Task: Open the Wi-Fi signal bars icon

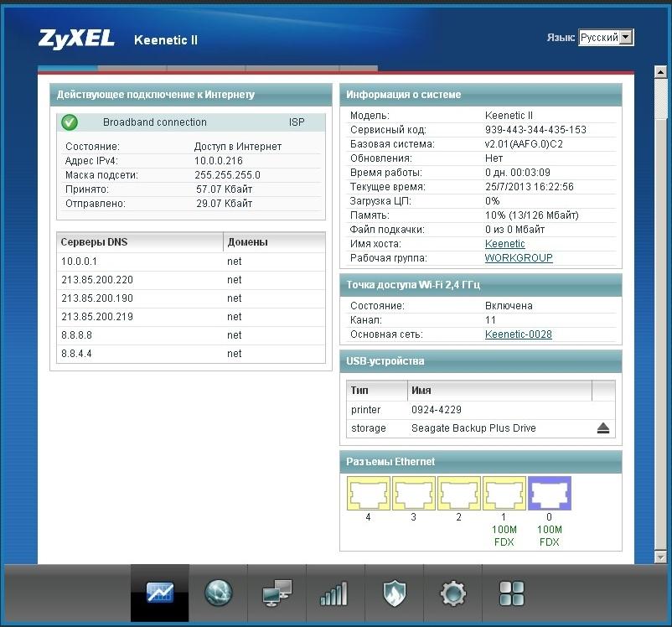Action: pos(334,593)
